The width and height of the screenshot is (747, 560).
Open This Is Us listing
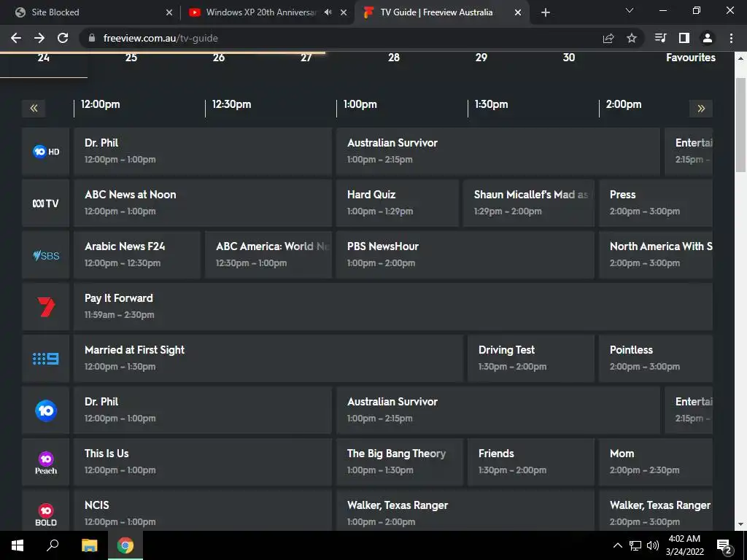click(203, 462)
